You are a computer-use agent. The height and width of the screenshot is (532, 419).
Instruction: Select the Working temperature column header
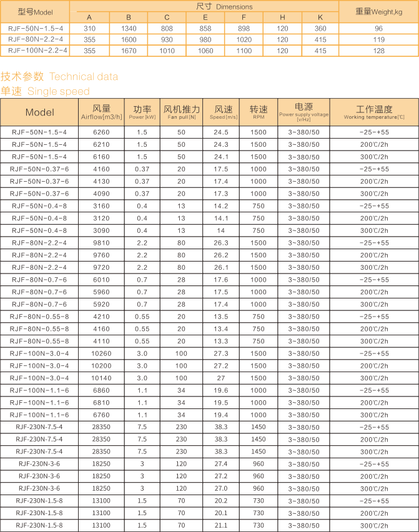374,112
